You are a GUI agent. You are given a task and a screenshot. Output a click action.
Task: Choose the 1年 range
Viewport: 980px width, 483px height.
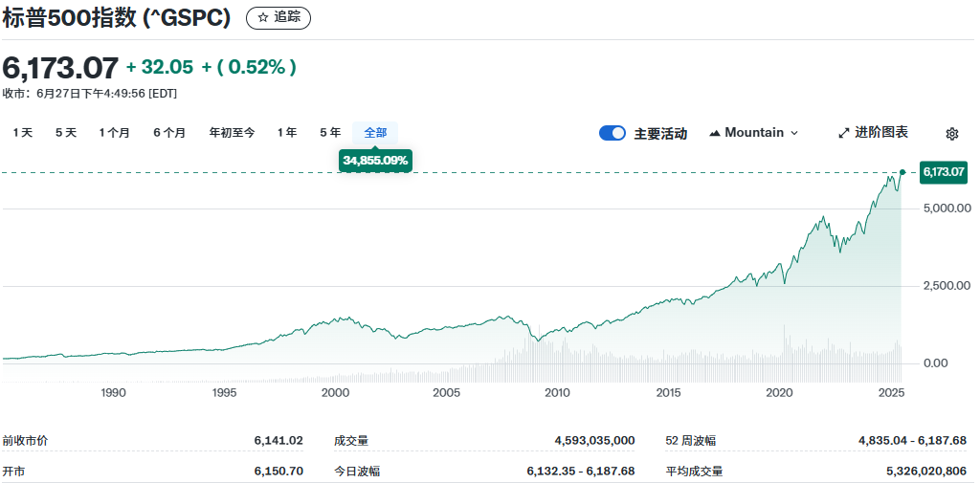click(287, 132)
